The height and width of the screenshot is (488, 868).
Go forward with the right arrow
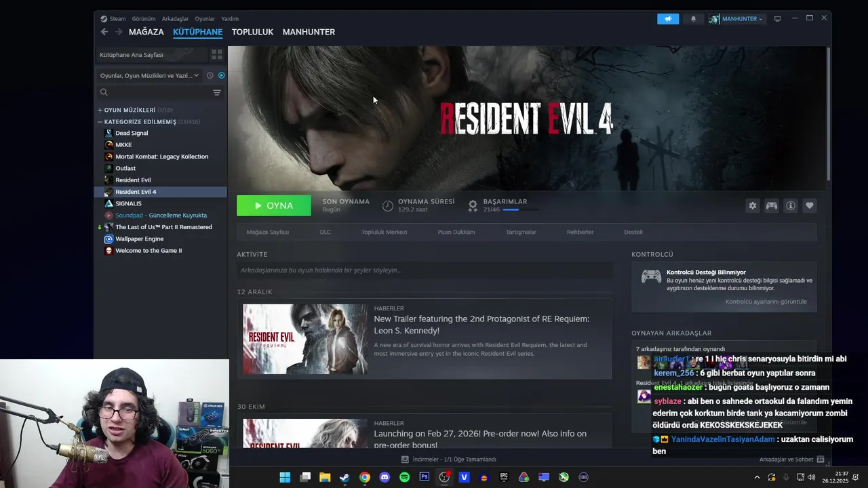pos(119,32)
